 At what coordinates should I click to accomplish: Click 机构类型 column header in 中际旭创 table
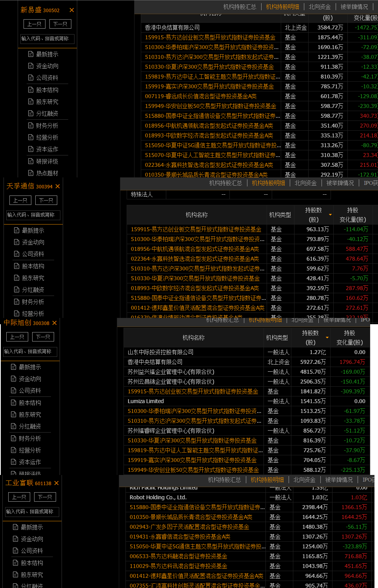point(277,338)
